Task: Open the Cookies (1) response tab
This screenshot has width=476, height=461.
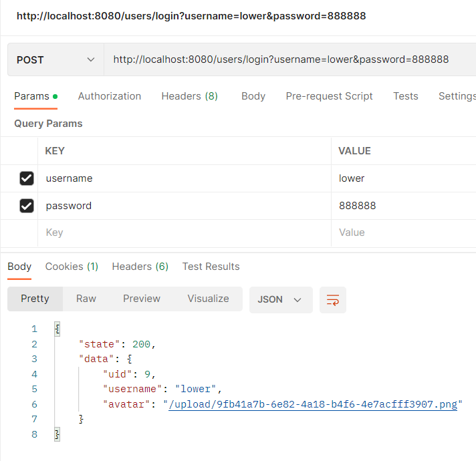Action: point(72,267)
